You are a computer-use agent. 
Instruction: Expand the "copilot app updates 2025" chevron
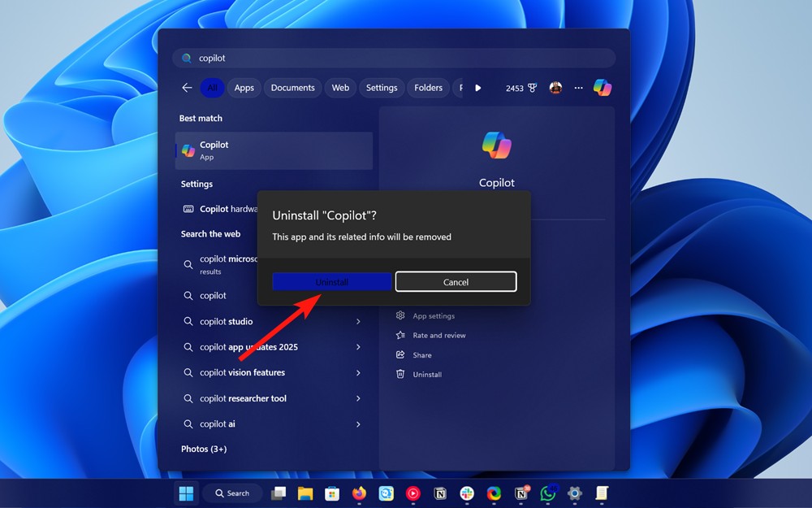point(358,347)
